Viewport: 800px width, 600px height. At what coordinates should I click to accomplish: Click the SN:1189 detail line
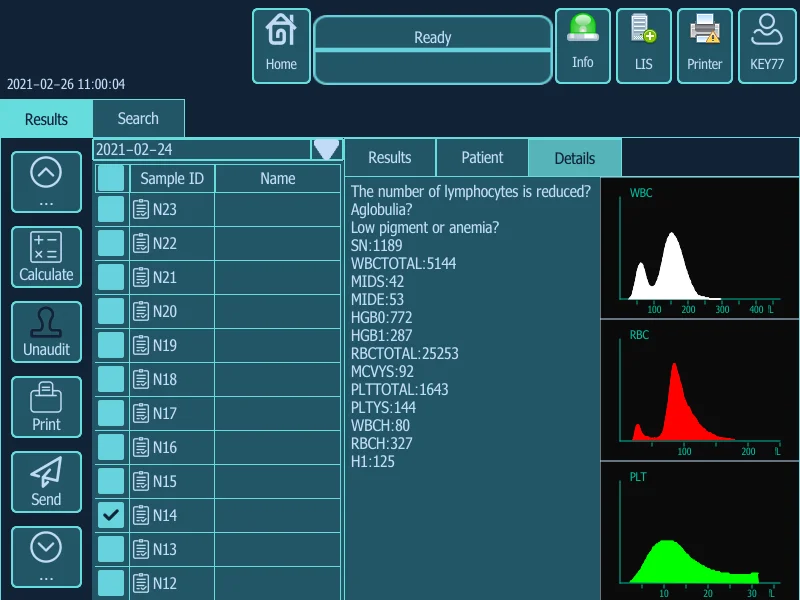[x=377, y=245]
